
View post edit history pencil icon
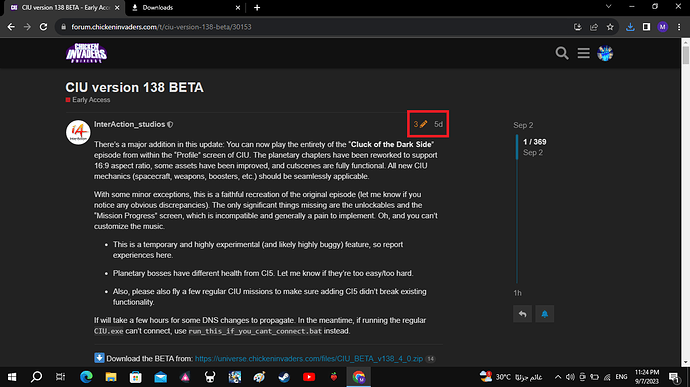pos(420,124)
